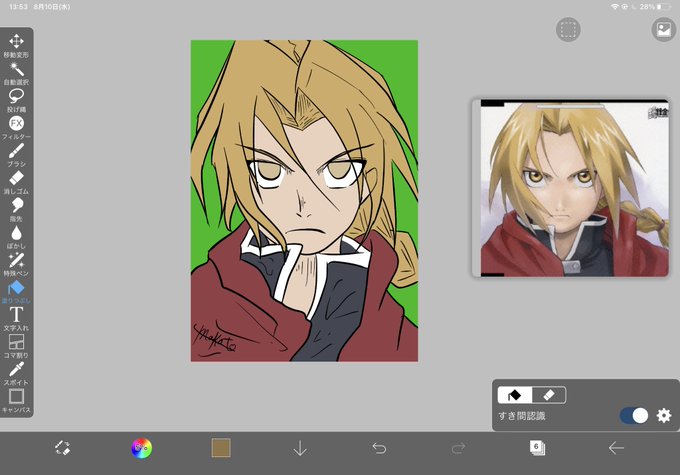The image size is (680, 475).
Task: Open the Canvas (キャンバス) tool
Action: click(x=16, y=401)
